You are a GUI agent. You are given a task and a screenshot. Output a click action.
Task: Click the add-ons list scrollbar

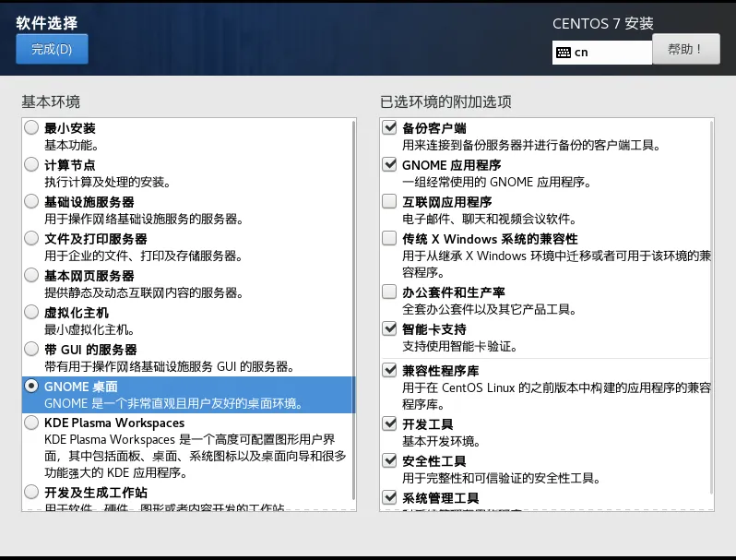coord(712,307)
